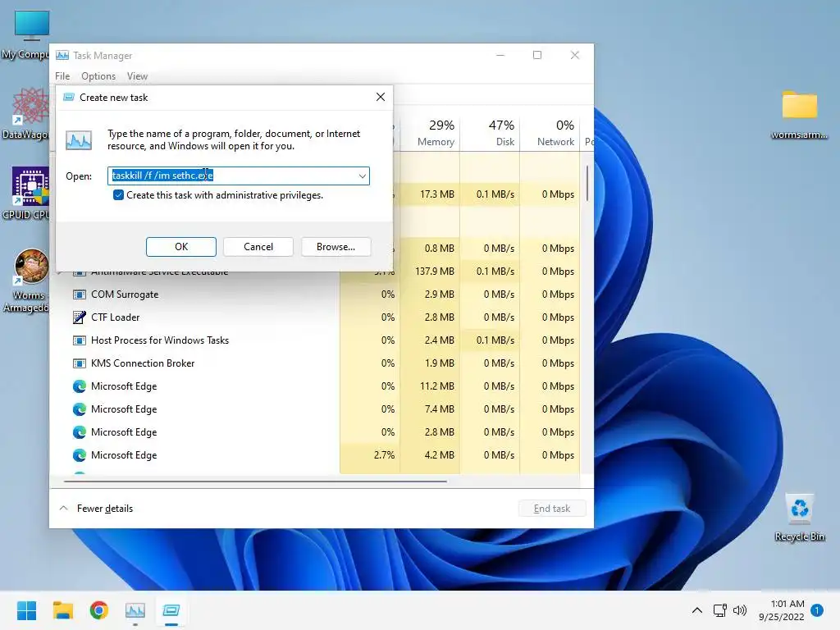
Task: Click the End task button
Action: pyautogui.click(x=552, y=509)
